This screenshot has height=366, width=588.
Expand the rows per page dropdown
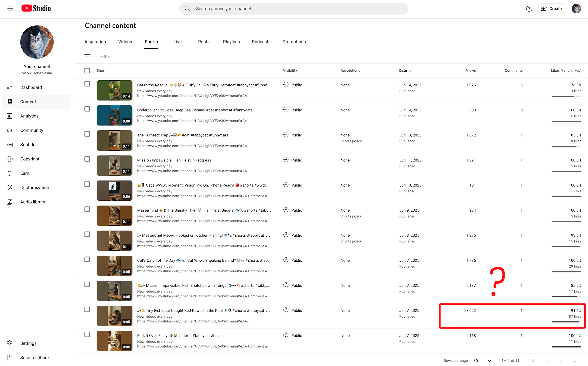[x=489, y=360]
